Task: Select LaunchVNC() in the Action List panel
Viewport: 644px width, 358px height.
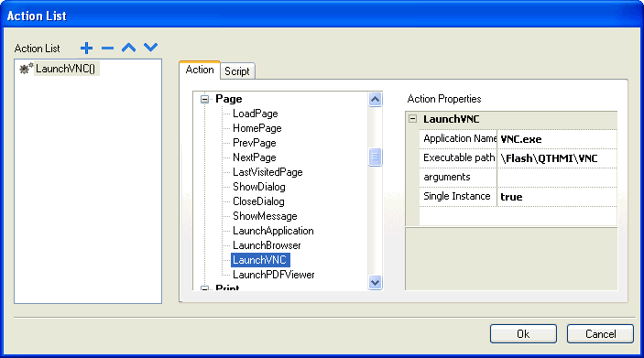Action: point(66,69)
